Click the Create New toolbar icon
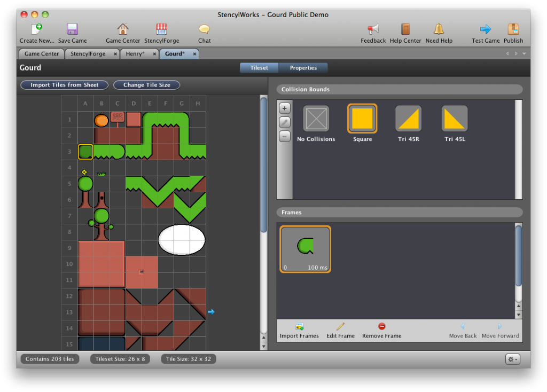The height and width of the screenshot is (392, 547). (36, 29)
